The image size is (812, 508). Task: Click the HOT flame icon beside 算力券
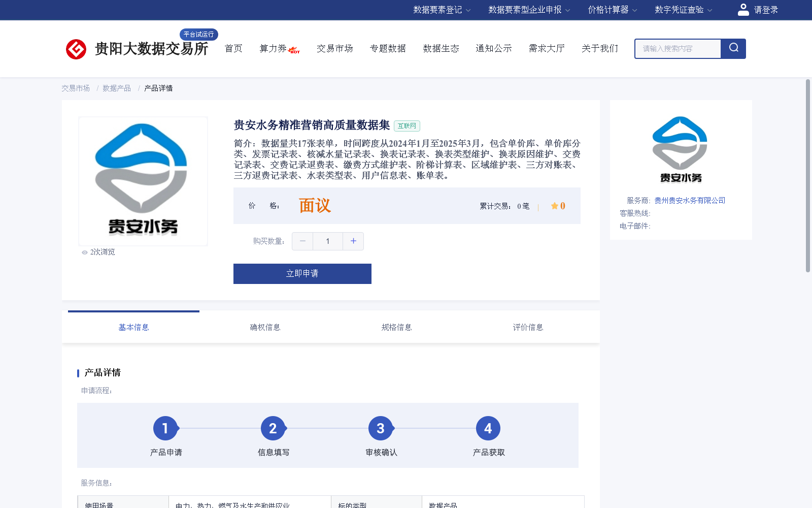point(294,50)
